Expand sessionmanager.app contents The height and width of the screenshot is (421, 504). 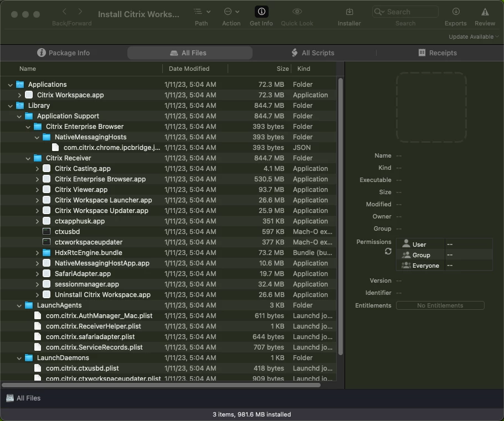[37, 284]
